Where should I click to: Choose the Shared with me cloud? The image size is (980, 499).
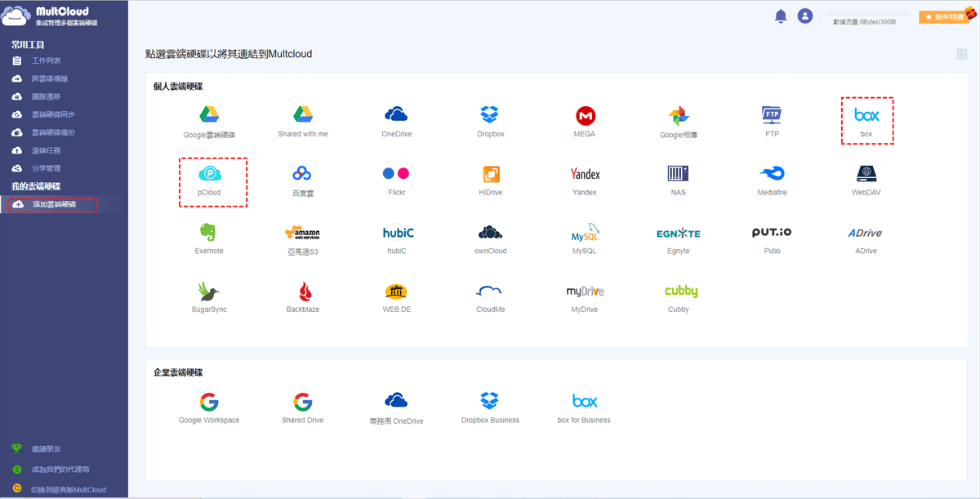[303, 114]
